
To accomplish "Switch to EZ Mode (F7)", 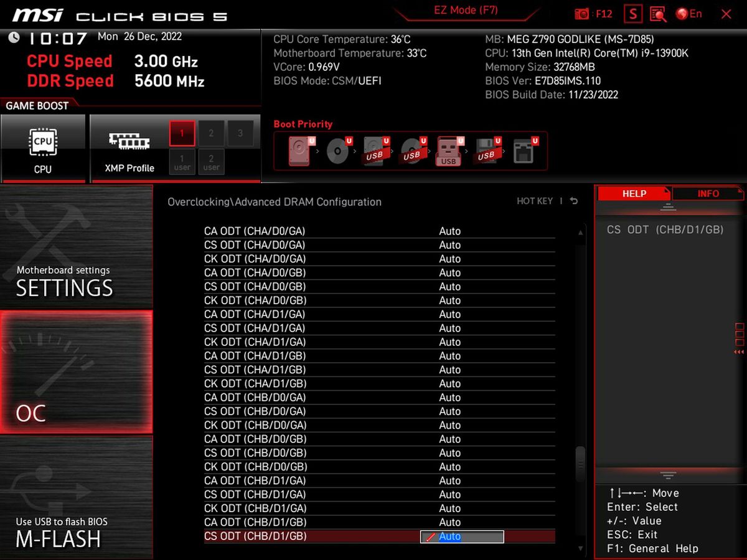I will 466,11.
